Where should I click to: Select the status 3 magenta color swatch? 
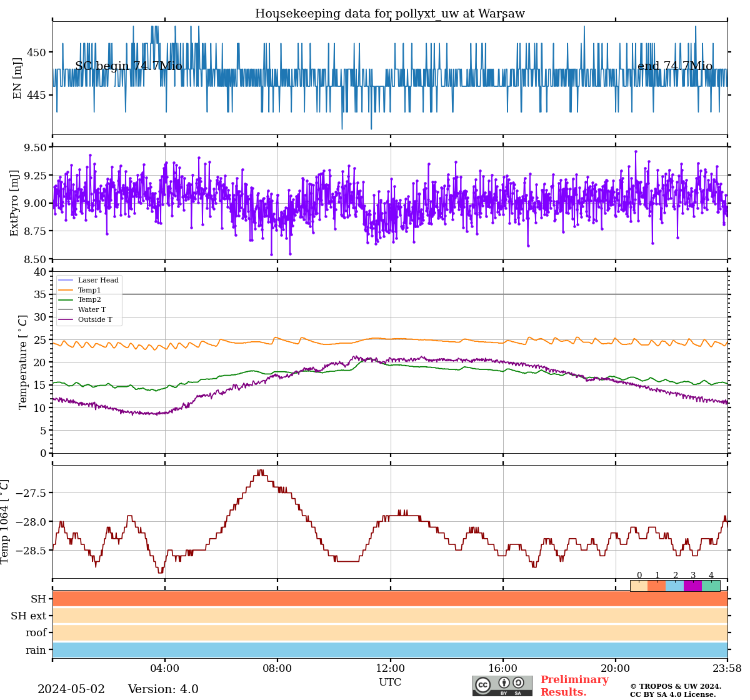coord(693,586)
